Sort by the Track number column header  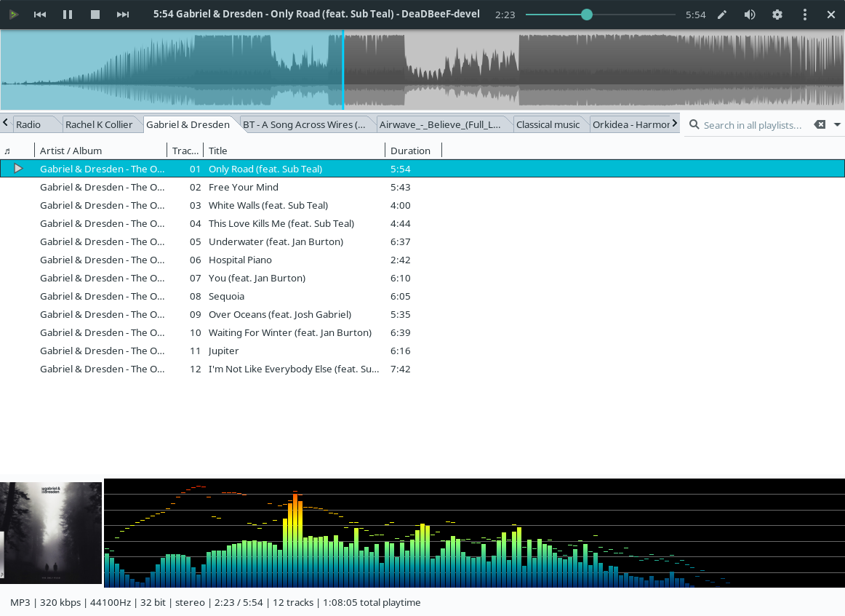pos(185,151)
